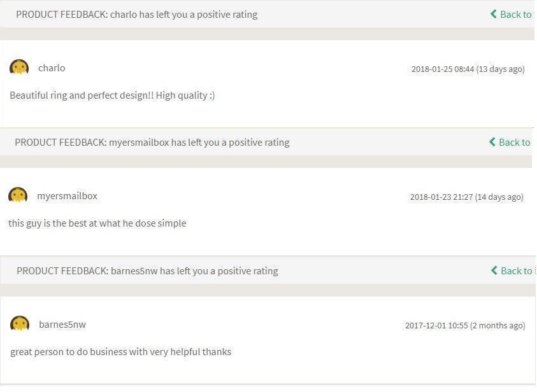This screenshot has width=537, height=392.
Task: Click the 'Beautiful ring and perfect design' comment
Action: pos(112,95)
